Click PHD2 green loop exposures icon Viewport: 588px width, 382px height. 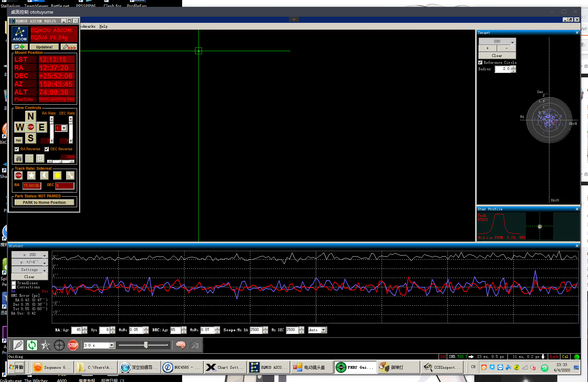pos(32,345)
